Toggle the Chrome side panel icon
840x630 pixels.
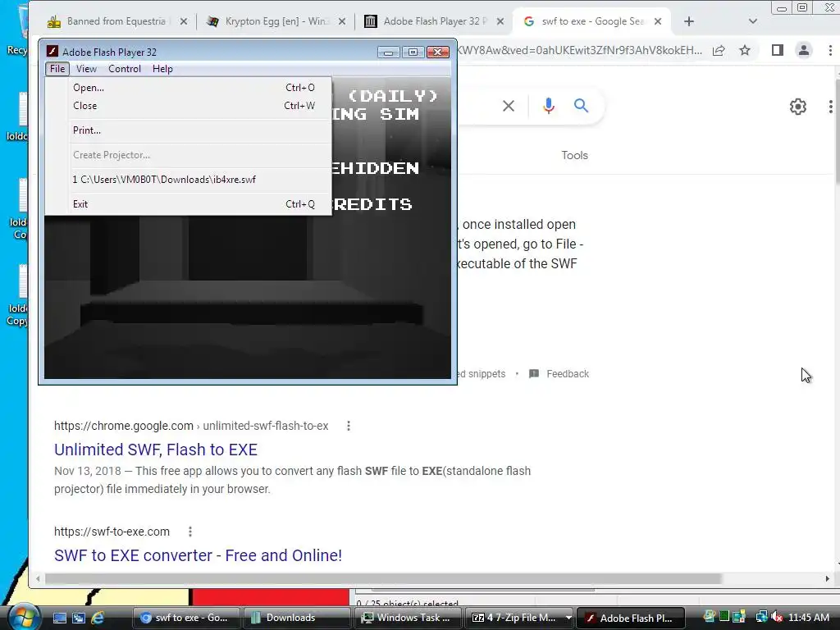(x=778, y=50)
